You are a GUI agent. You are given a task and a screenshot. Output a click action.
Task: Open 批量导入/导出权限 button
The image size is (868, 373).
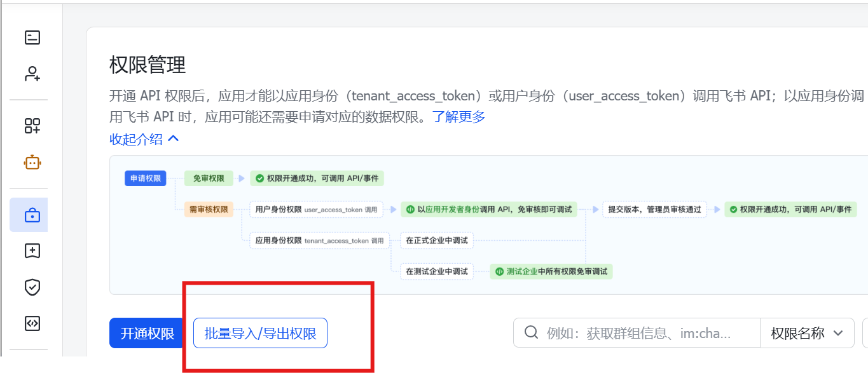click(260, 334)
